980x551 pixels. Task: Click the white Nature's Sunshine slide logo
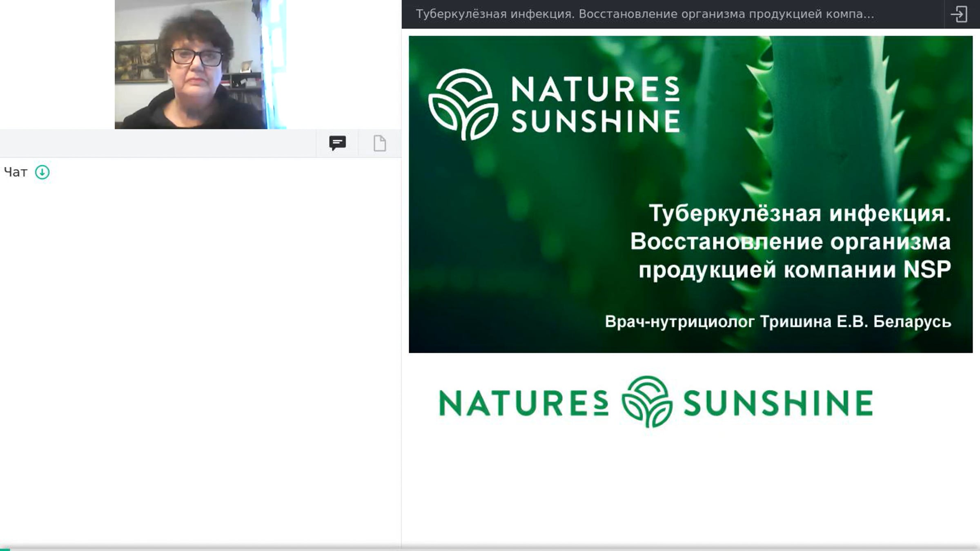point(554,105)
